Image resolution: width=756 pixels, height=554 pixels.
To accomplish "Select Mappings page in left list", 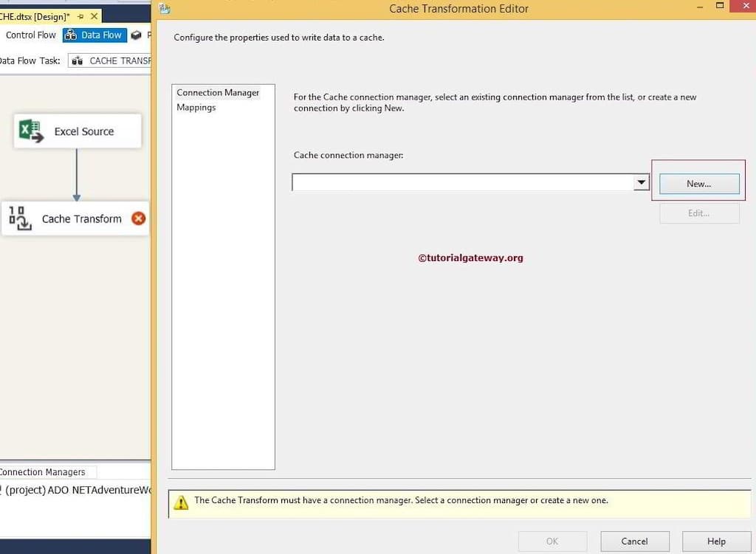I will click(x=196, y=108).
